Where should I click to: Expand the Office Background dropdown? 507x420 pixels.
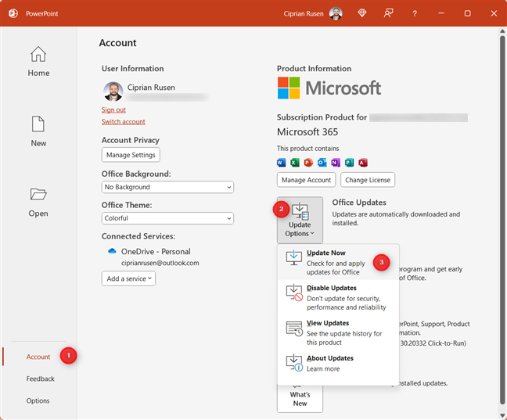tap(167, 187)
